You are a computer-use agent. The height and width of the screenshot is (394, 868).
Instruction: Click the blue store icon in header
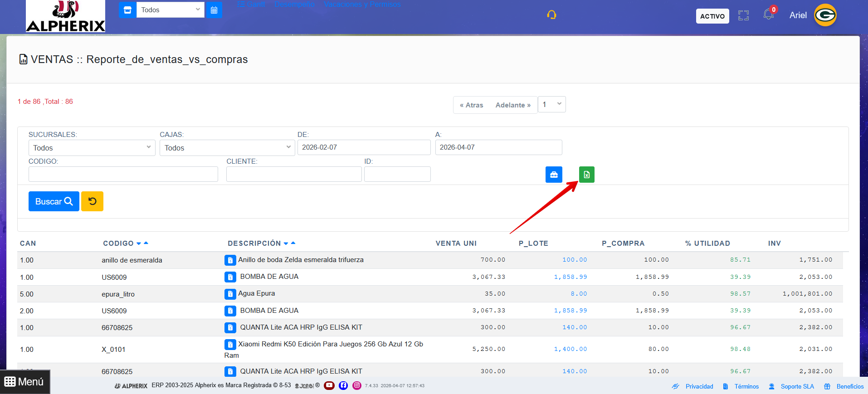(x=127, y=10)
